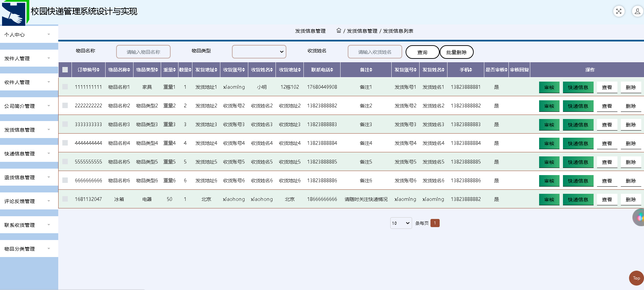
Task: Open the 物品类型 filter dropdown
Action: tap(259, 52)
